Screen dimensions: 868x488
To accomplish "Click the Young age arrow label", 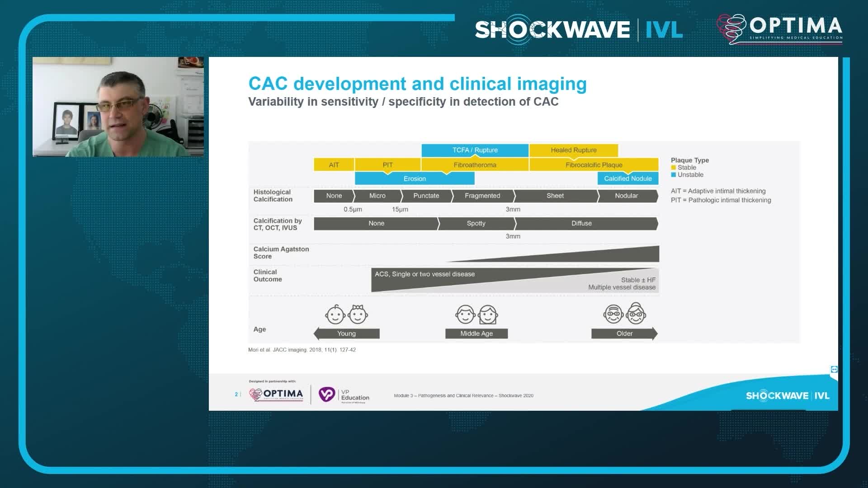I will pyautogui.click(x=346, y=333).
